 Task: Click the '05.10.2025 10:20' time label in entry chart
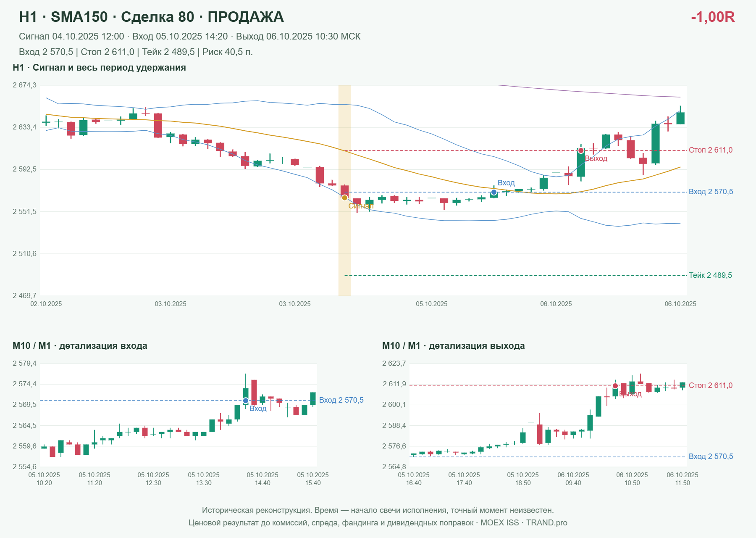[x=44, y=479]
